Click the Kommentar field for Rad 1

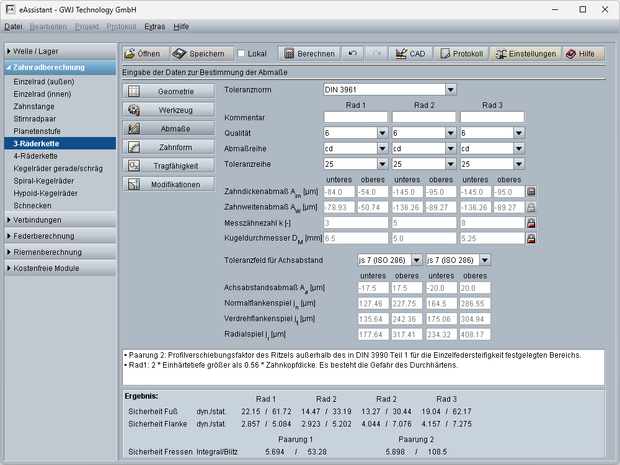pos(356,117)
